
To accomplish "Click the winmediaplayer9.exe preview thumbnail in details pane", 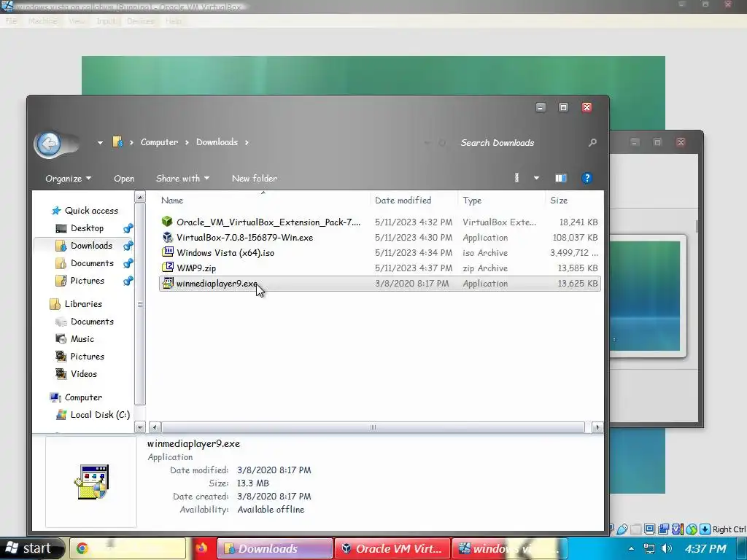I will tap(91, 481).
